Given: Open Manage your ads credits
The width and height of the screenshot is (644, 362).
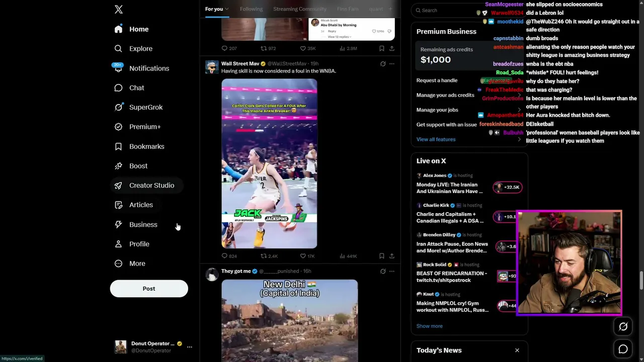Looking at the screenshot, I should tap(445, 95).
